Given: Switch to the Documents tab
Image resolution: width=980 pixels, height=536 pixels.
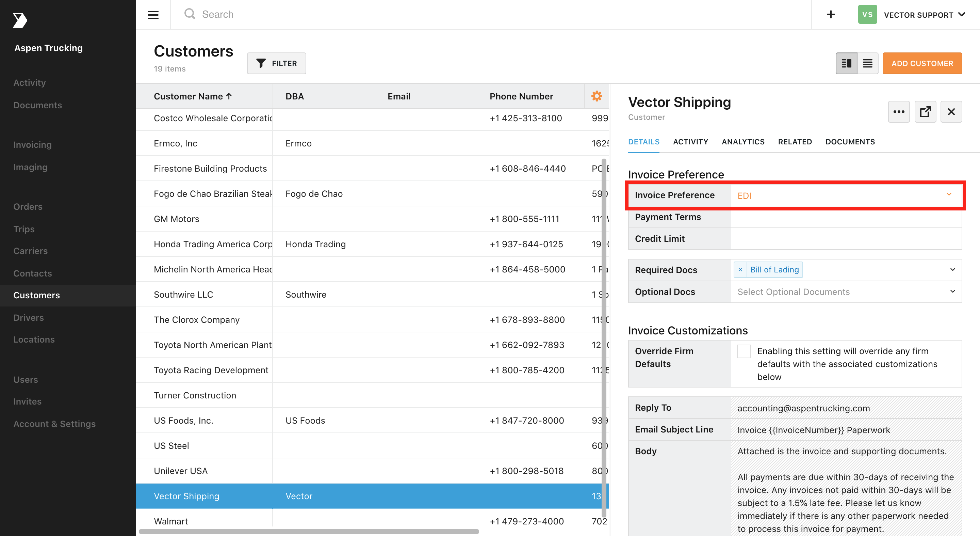Looking at the screenshot, I should point(850,142).
